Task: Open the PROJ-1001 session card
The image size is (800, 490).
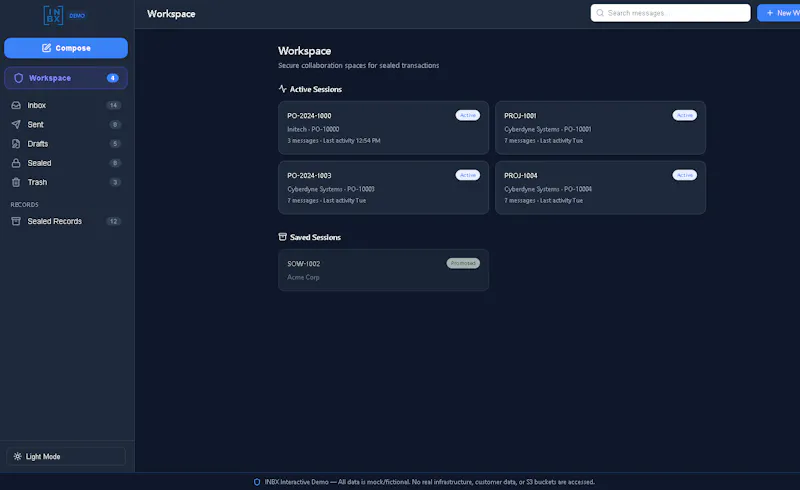Action: tap(601, 128)
